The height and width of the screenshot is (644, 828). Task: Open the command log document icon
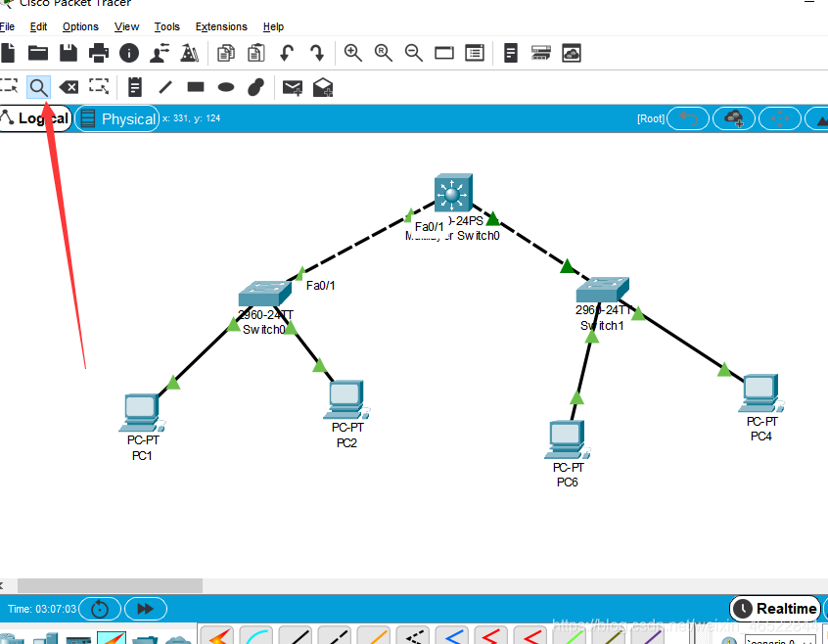[x=511, y=53]
